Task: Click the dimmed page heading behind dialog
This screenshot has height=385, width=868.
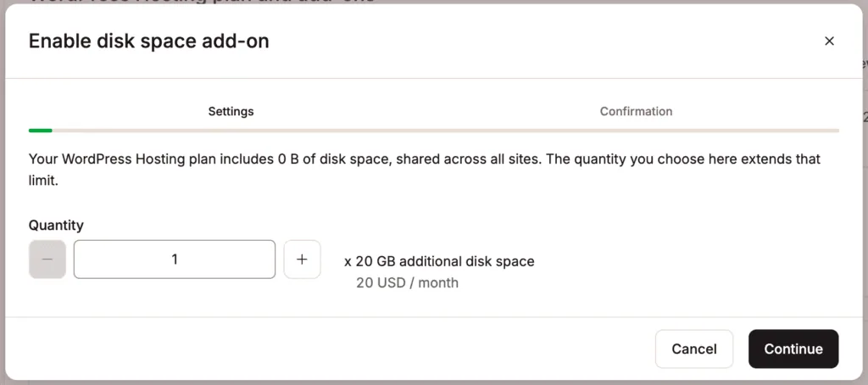Action: (x=203, y=2)
